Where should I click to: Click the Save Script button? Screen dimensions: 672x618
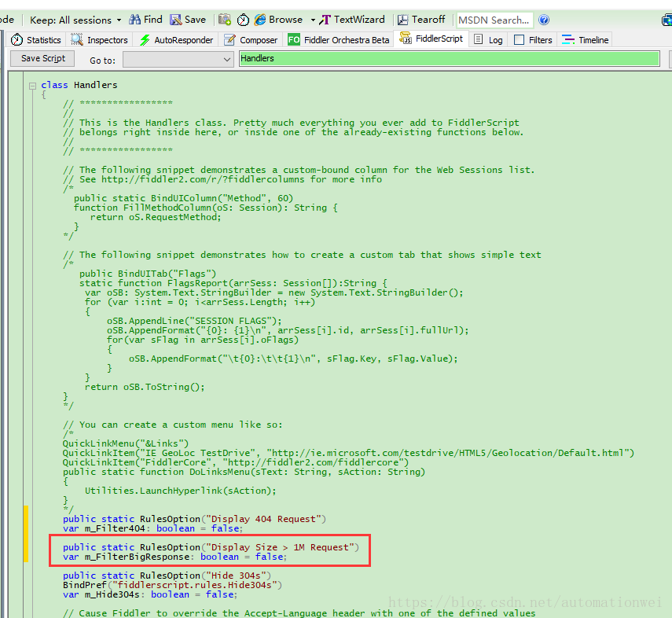42,58
